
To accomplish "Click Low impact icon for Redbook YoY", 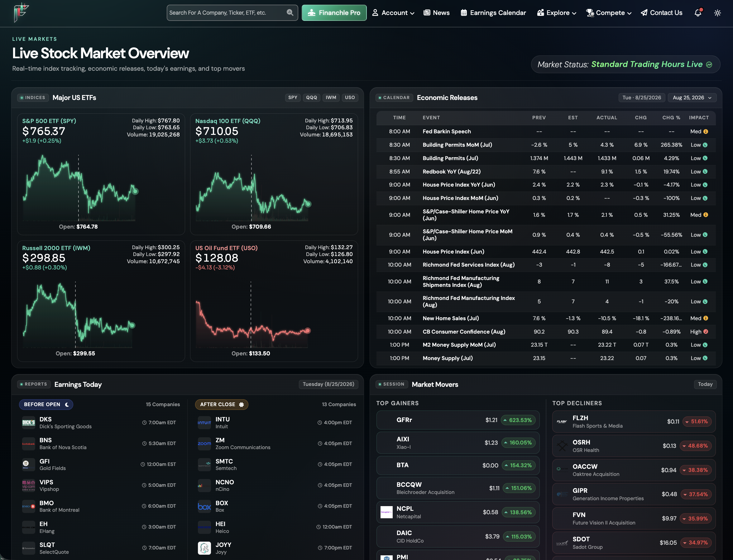I will tap(705, 171).
